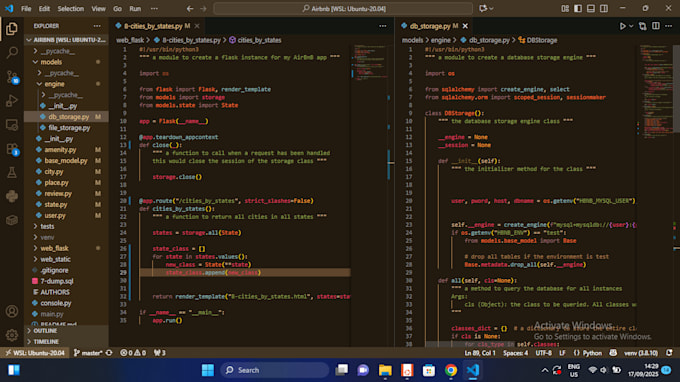Go forward with the navigation arrow
Image resolution: width=680 pixels, height=382 pixels.
[x=203, y=9]
